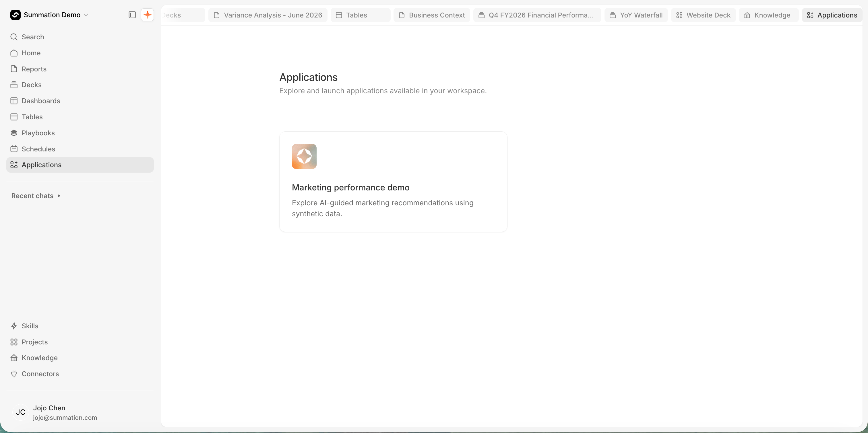Open Playbooks from the sidebar
This screenshot has width=868, height=433.
point(80,133)
